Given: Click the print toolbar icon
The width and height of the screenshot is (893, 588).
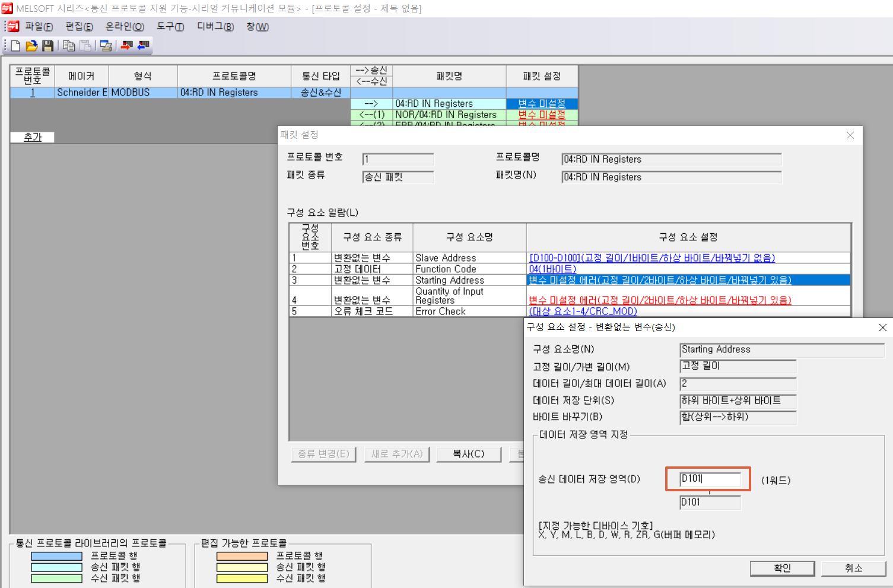Looking at the screenshot, I should (106, 46).
